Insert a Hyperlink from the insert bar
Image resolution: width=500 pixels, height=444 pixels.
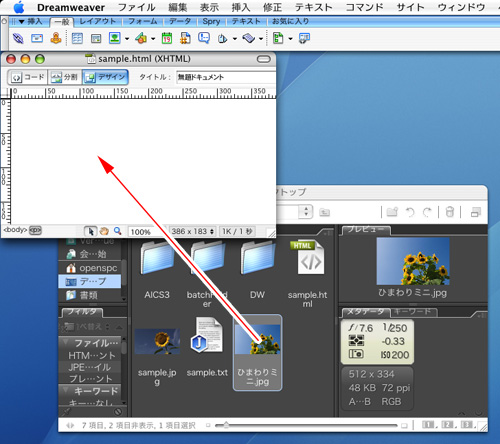coord(18,38)
